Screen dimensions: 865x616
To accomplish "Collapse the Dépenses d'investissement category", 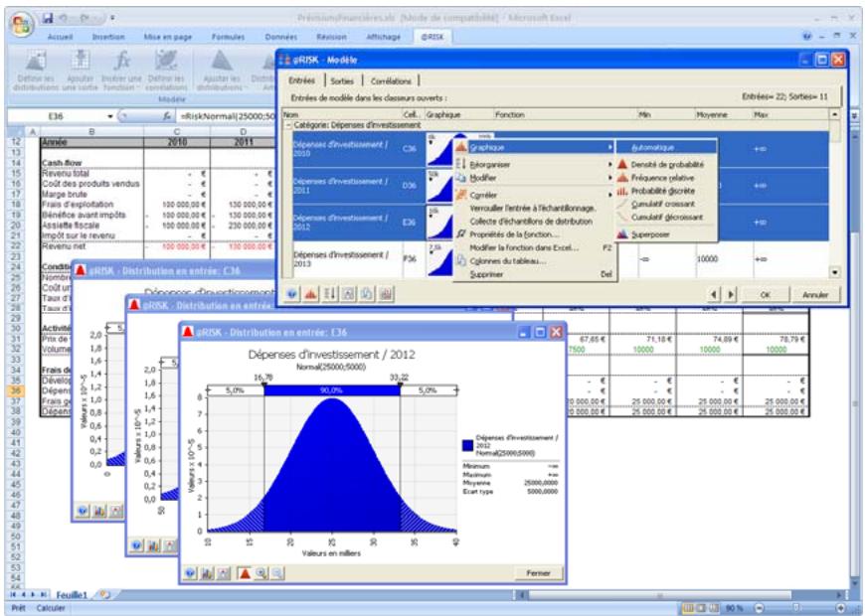I will click(x=286, y=125).
